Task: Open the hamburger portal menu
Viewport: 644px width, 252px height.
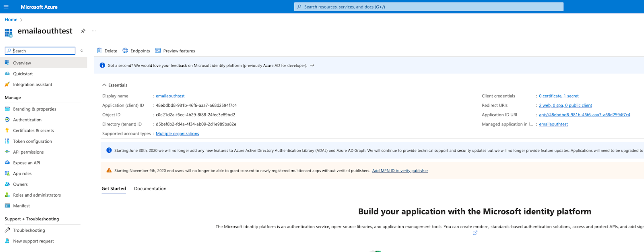Action: coord(6,7)
